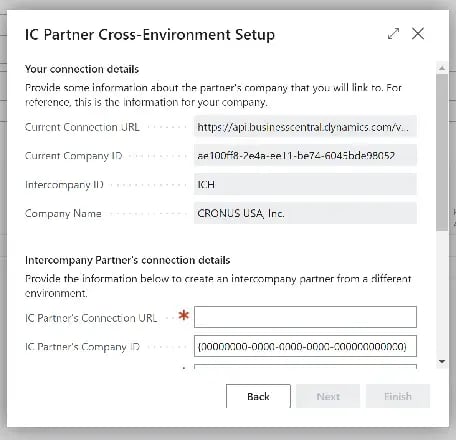Image resolution: width=456 pixels, height=440 pixels.
Task: Go back with the Back button
Action: click(258, 396)
